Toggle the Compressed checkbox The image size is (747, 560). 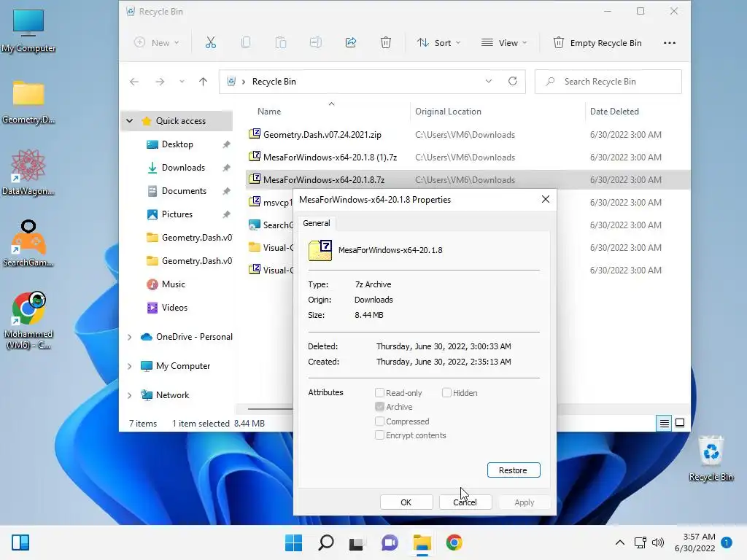click(379, 421)
